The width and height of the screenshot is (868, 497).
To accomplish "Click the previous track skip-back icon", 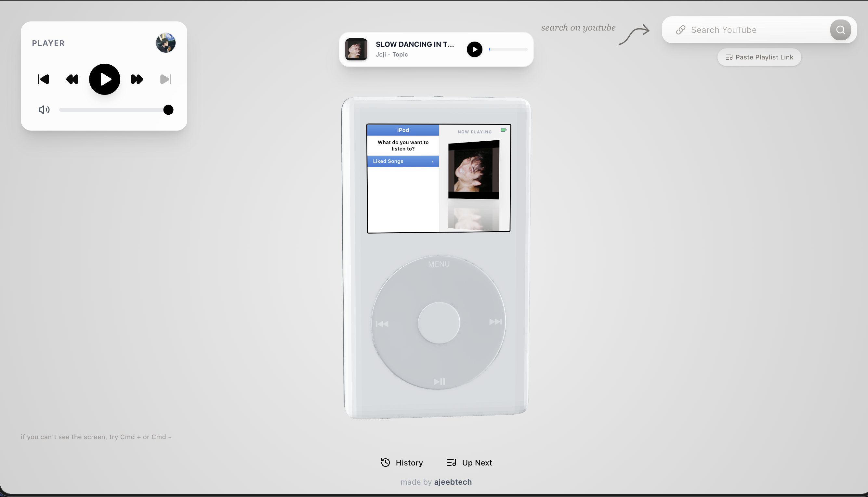I will 43,79.
